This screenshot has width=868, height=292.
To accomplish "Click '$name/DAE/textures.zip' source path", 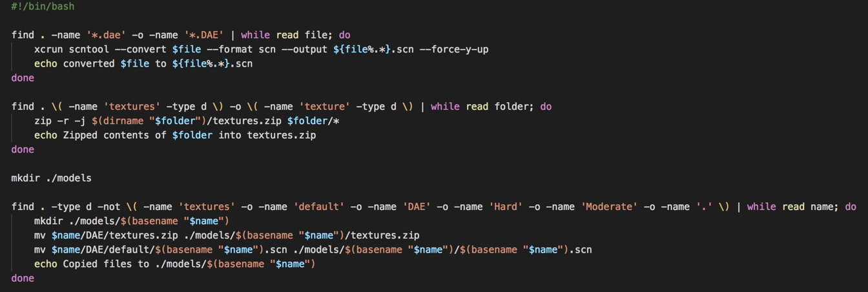I will pos(114,235).
